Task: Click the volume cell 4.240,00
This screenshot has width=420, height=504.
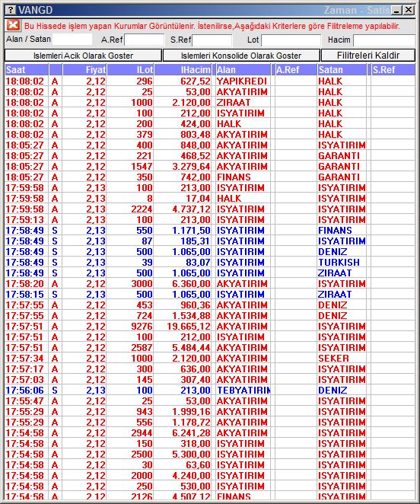Action: tap(183, 475)
